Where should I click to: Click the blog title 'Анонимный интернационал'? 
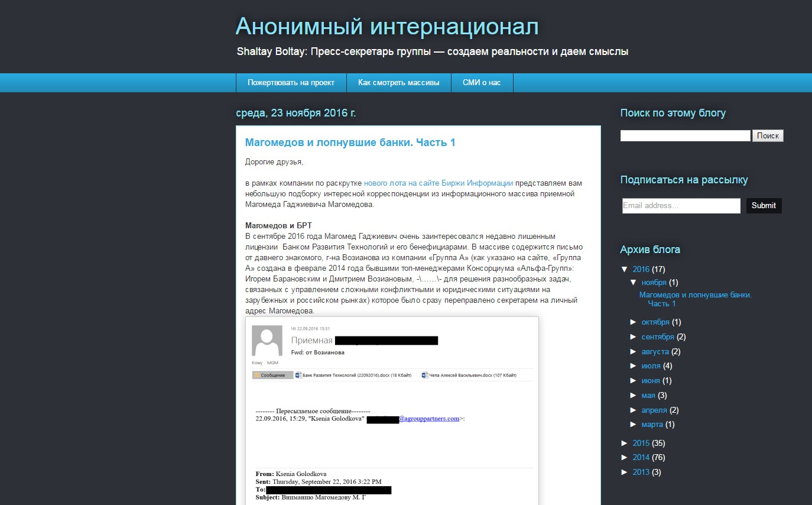tap(386, 27)
